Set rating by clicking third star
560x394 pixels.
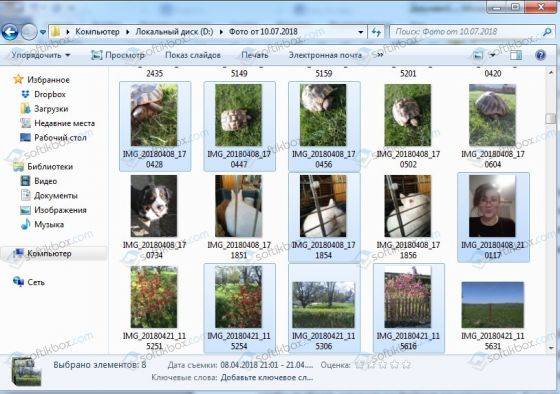[383, 365]
